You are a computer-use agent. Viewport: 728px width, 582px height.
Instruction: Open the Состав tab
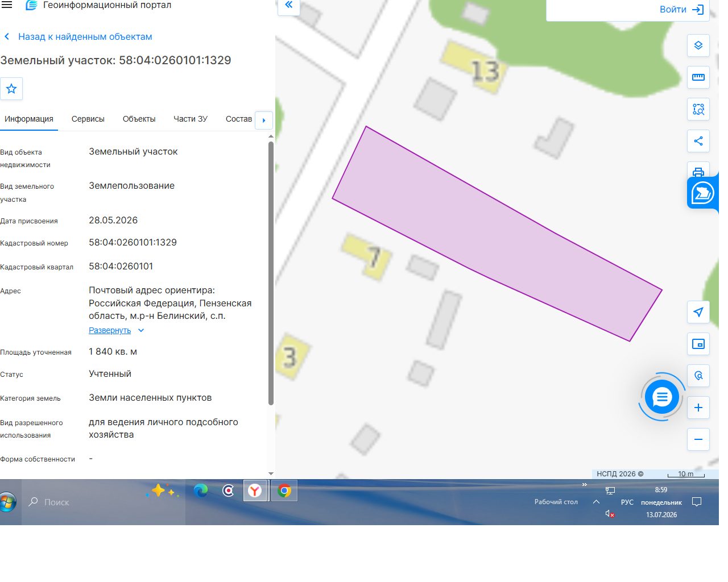tap(239, 119)
